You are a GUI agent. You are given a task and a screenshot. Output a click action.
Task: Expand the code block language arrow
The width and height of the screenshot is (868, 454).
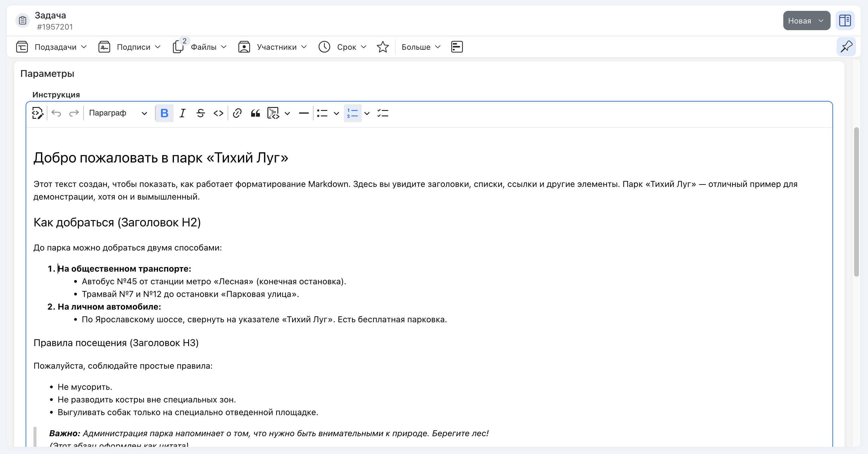coord(287,113)
